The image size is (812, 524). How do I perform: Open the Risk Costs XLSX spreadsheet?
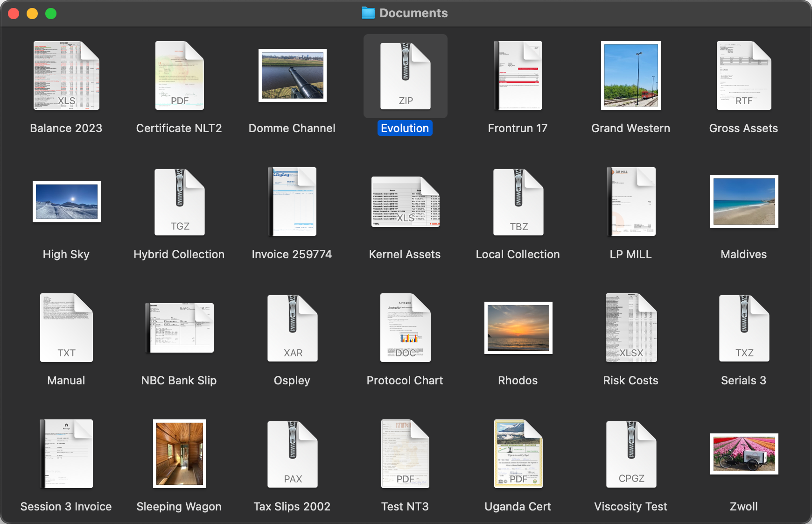(630, 328)
